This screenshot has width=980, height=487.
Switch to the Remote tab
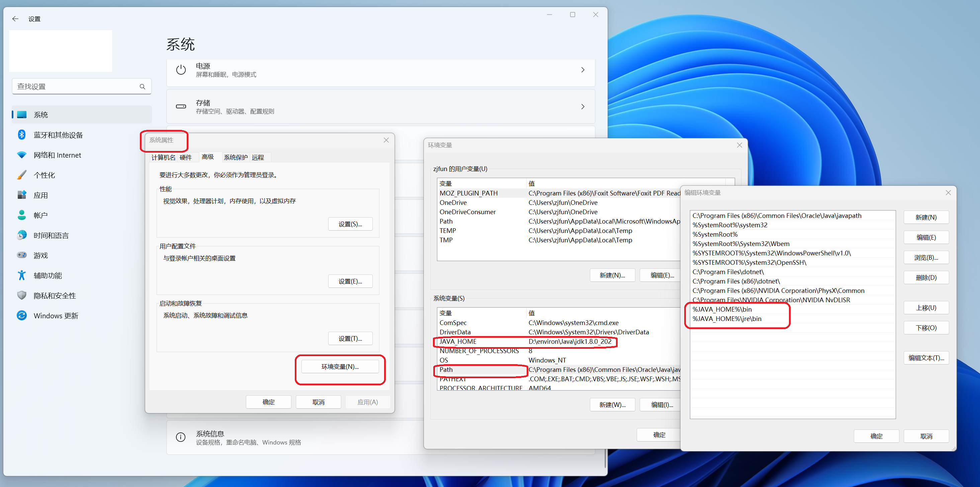258,158
